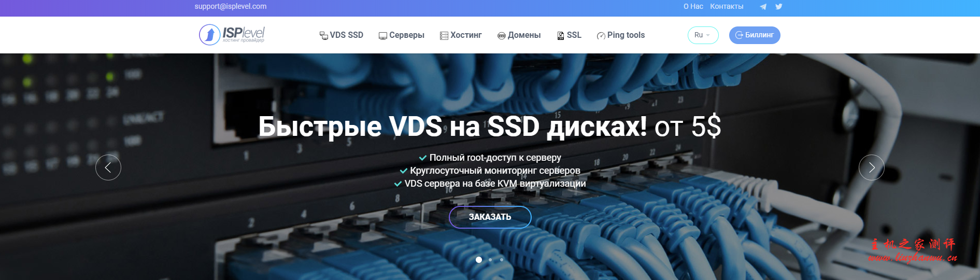Open the Telegram icon link
This screenshot has height=280, width=980.
pos(763,7)
